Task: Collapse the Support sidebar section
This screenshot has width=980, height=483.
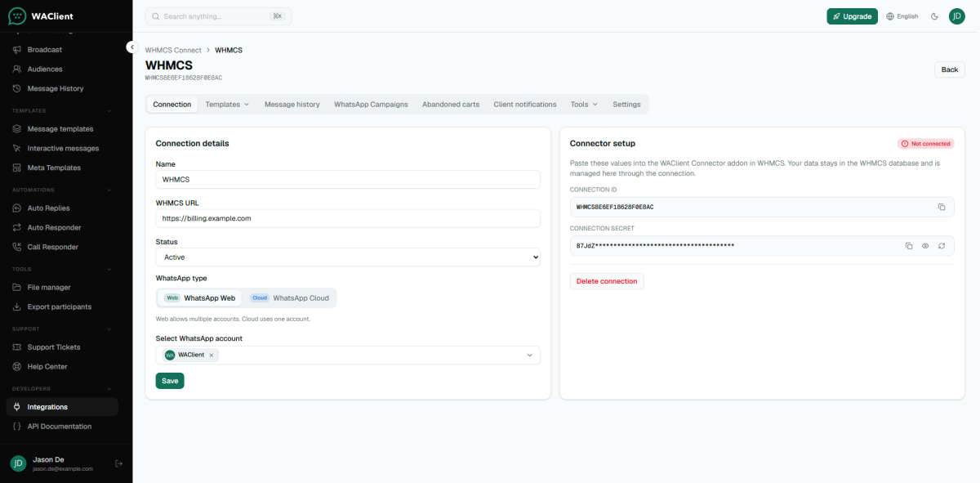Action: coord(109,329)
